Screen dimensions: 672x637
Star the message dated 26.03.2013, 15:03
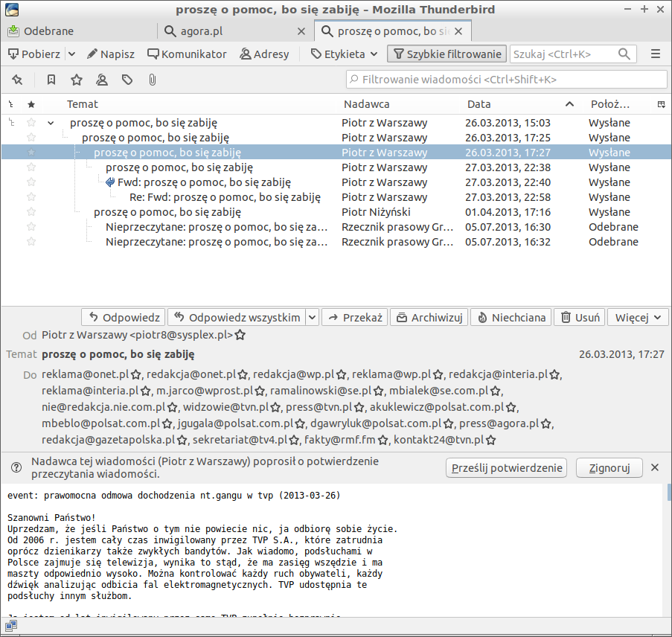tap(31, 123)
